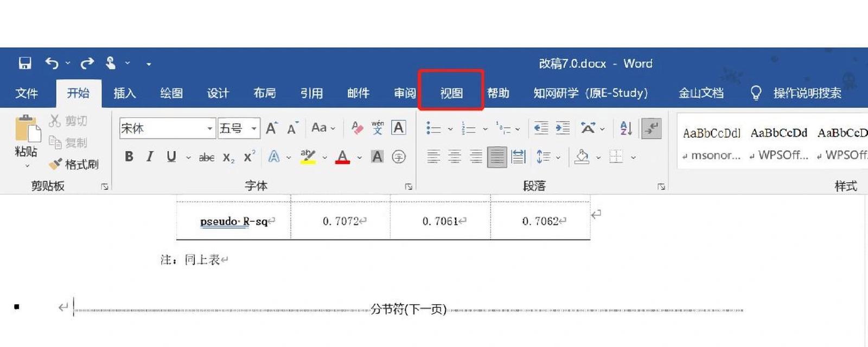
Task: Apply the yellow text highlight color
Action: 308,157
